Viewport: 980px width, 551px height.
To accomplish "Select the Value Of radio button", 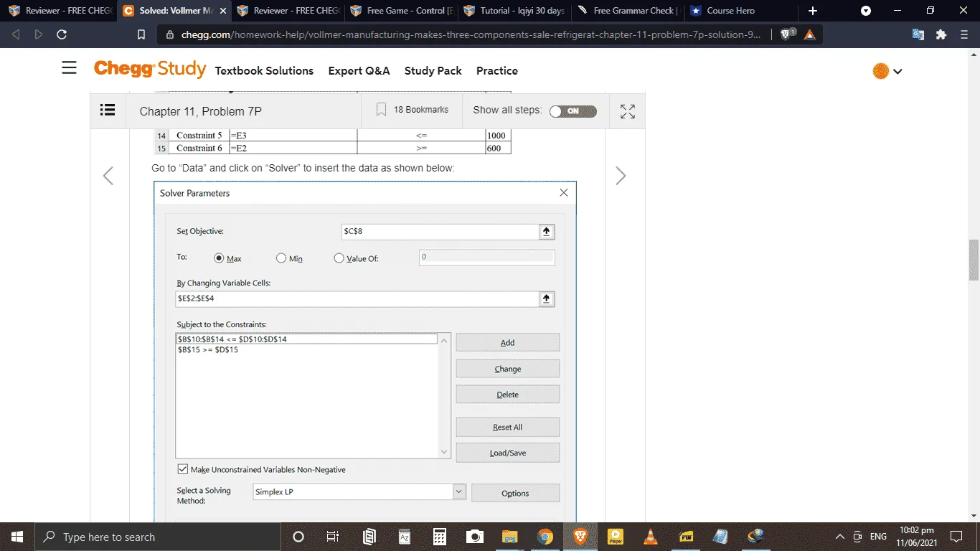I will point(339,258).
